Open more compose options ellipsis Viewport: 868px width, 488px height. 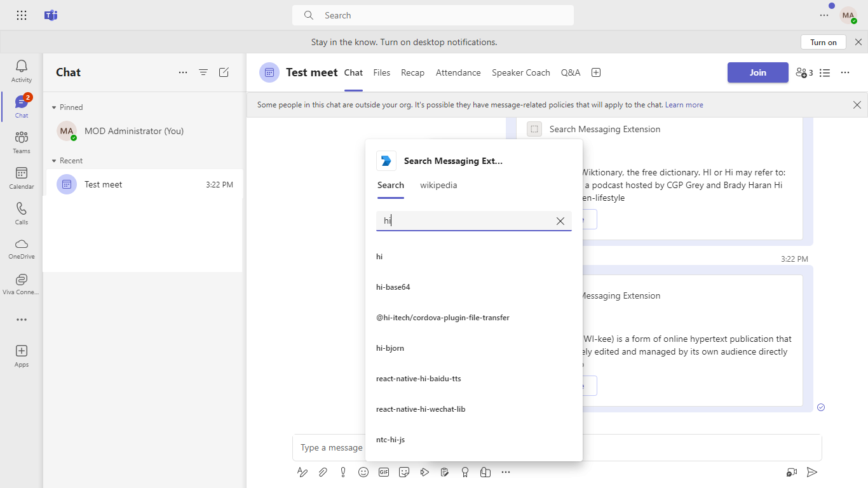[506, 472]
